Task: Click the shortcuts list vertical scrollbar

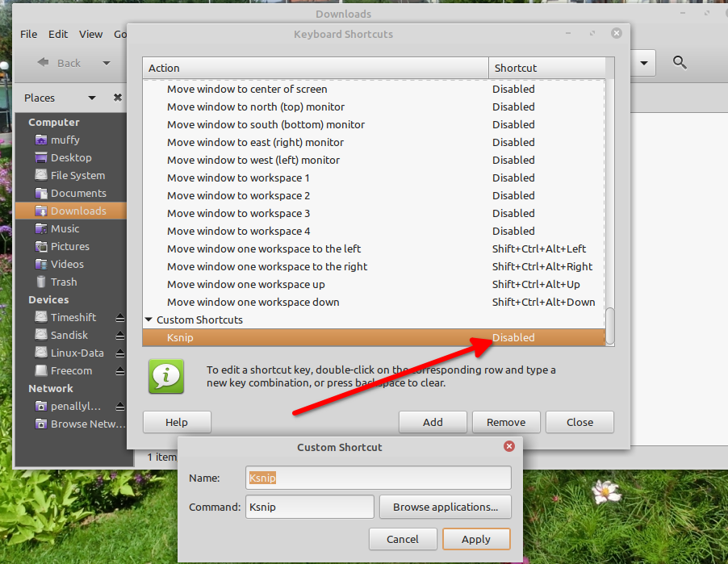Action: (x=610, y=327)
